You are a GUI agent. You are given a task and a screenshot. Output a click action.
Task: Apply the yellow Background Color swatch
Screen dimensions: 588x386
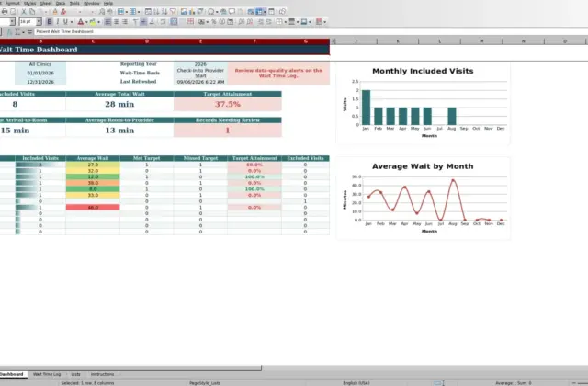tap(93, 22)
